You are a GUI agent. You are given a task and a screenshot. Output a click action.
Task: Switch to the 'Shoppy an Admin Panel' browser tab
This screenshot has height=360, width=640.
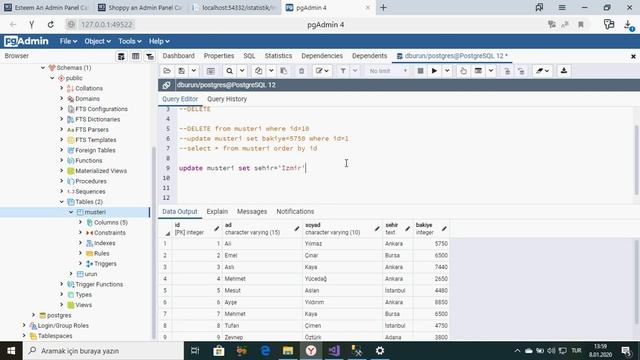pos(141,8)
